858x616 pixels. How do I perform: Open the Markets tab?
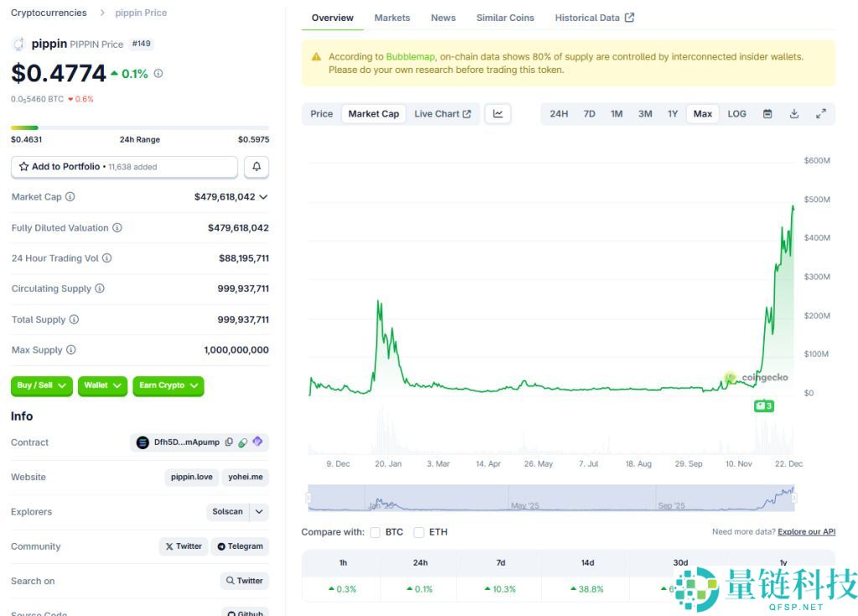[392, 18]
